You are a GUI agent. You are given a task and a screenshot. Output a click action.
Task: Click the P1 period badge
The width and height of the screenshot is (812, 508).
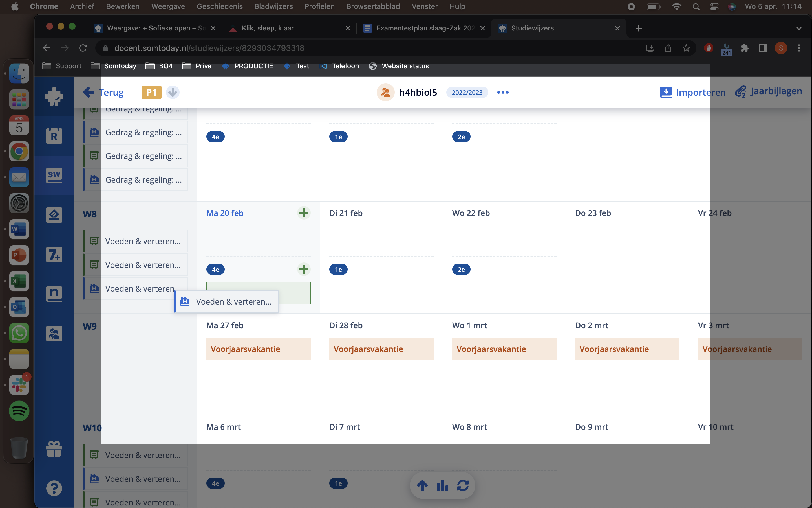[x=151, y=92]
